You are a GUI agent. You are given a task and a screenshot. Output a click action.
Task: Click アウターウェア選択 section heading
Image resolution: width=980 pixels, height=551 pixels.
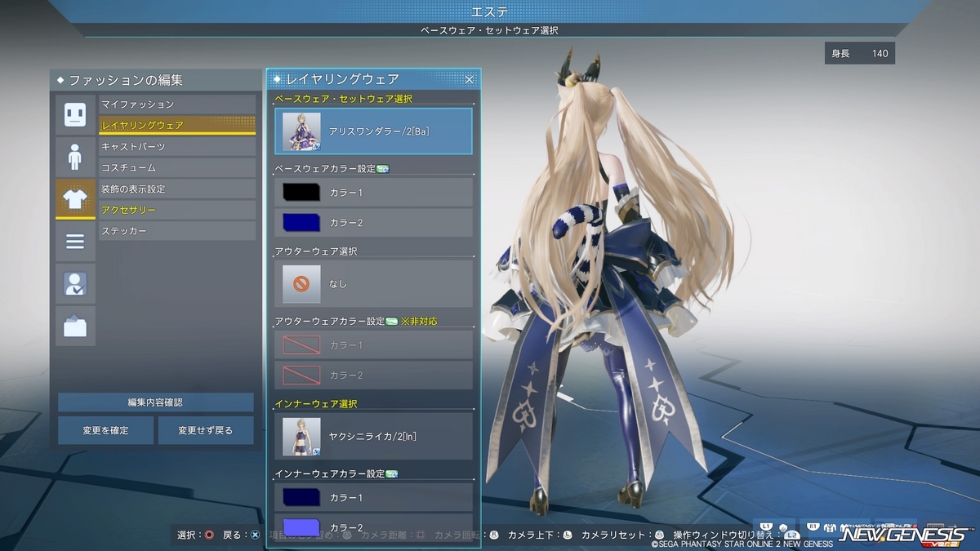tap(316, 251)
